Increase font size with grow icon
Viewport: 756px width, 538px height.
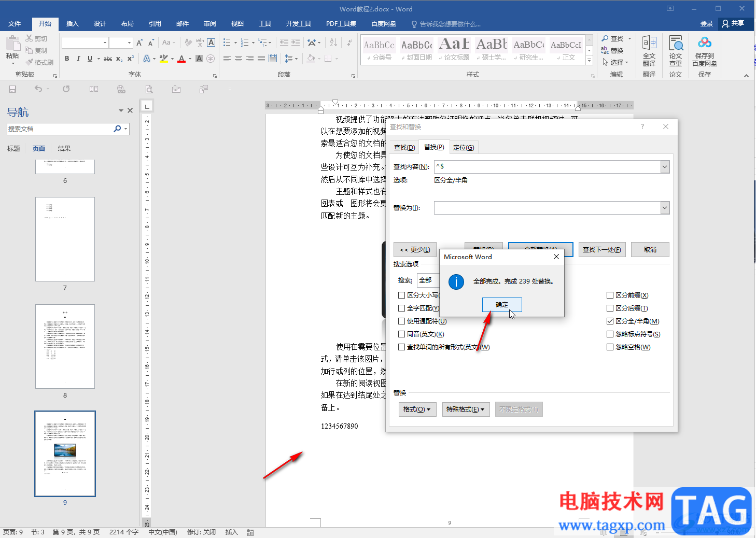click(x=139, y=43)
